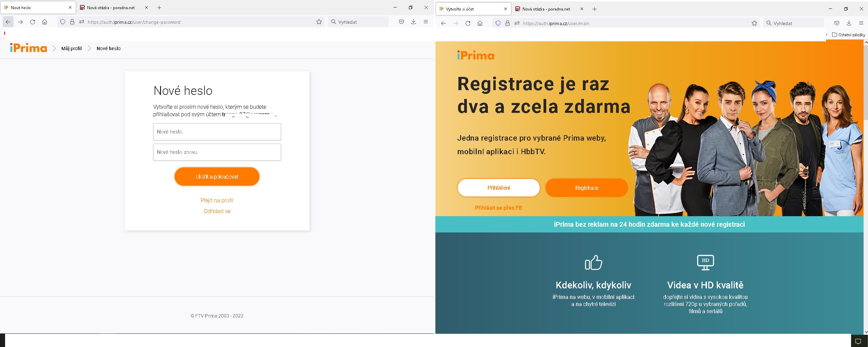Show site lock info in left browser
Image resolution: width=868 pixels, height=347 pixels.
pyautogui.click(x=72, y=22)
